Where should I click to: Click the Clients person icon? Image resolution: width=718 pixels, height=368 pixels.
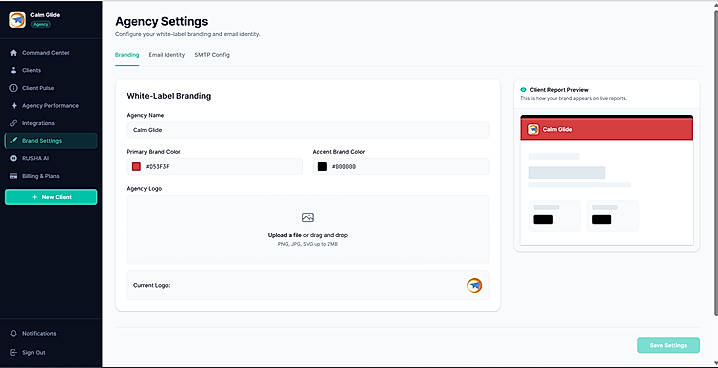[13, 70]
